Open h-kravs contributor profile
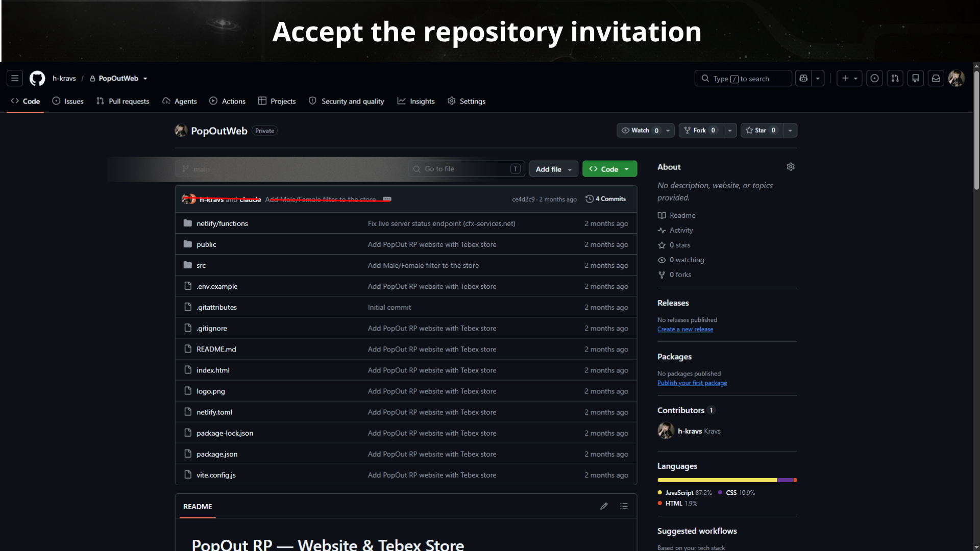 click(x=690, y=431)
